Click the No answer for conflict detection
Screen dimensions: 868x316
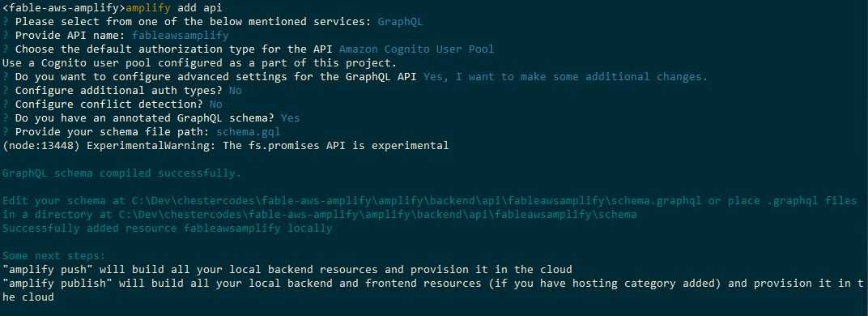[x=216, y=105]
